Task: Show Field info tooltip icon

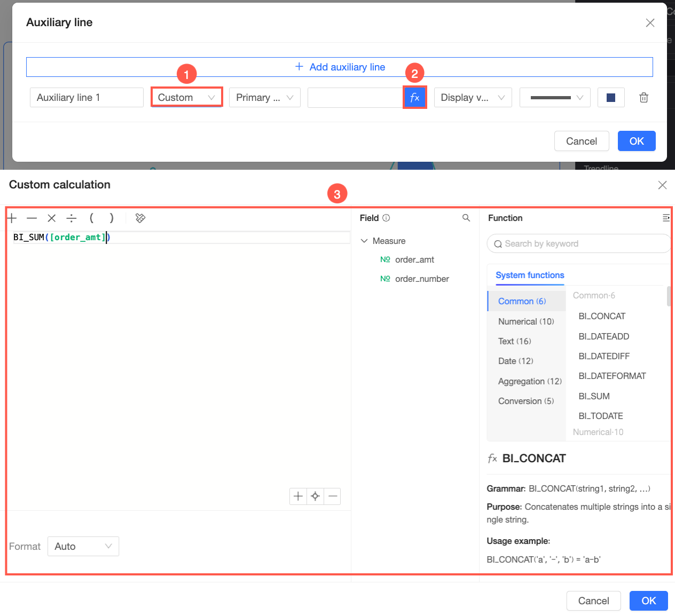Action: click(387, 218)
